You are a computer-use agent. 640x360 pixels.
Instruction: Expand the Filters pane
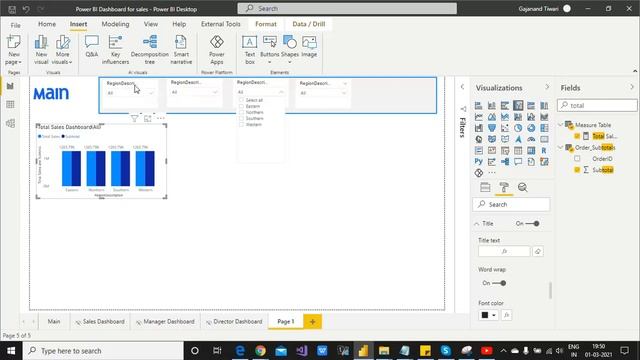coord(462,87)
